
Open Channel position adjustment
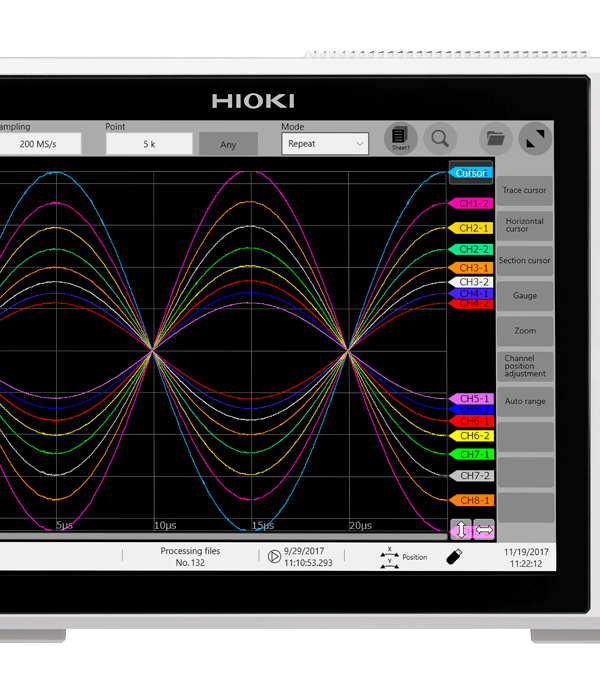(524, 366)
